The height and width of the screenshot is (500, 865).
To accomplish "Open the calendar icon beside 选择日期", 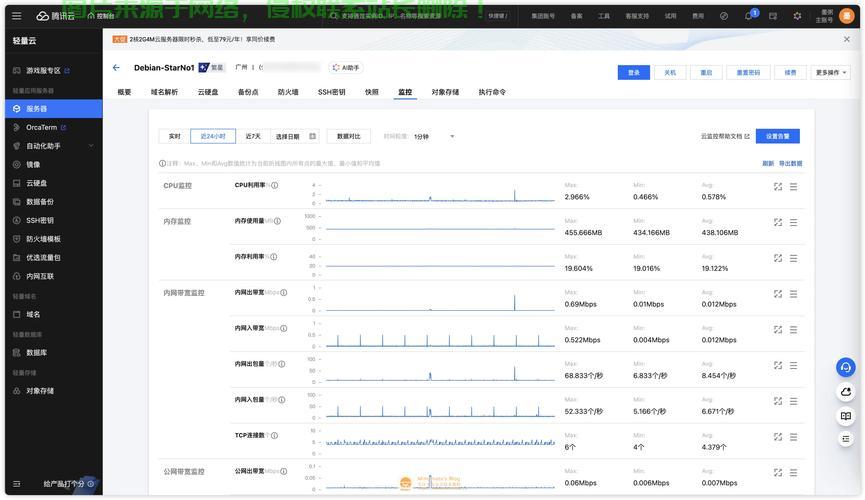I will click(x=312, y=136).
